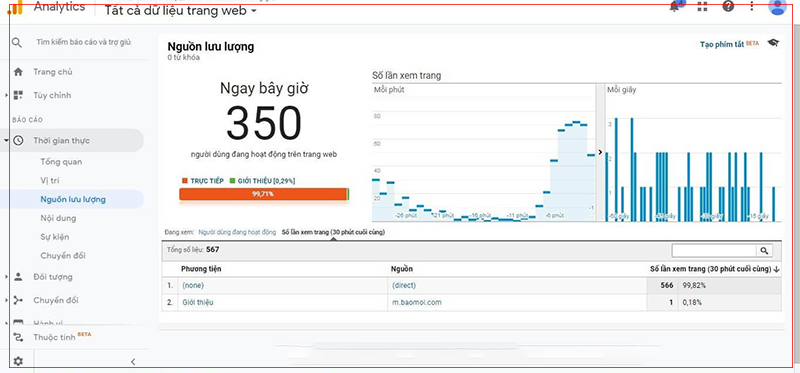Click the search magnifier in the sidebar
This screenshot has width=800, height=373.
click(17, 42)
